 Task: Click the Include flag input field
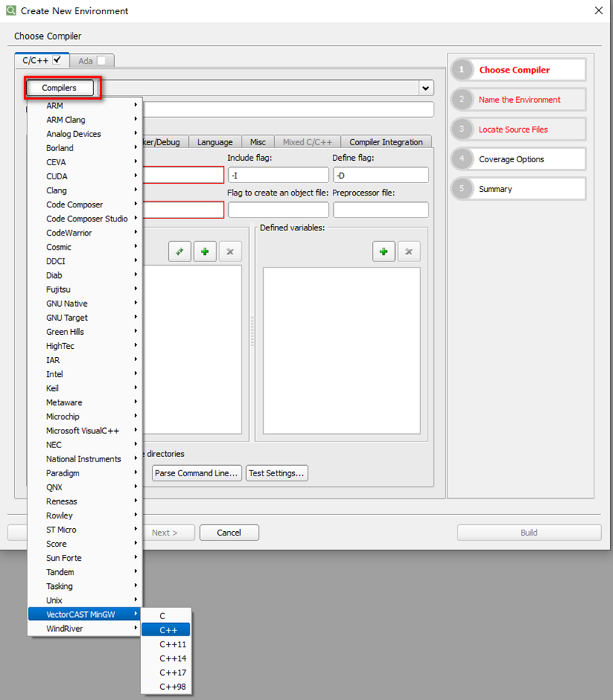(279, 175)
